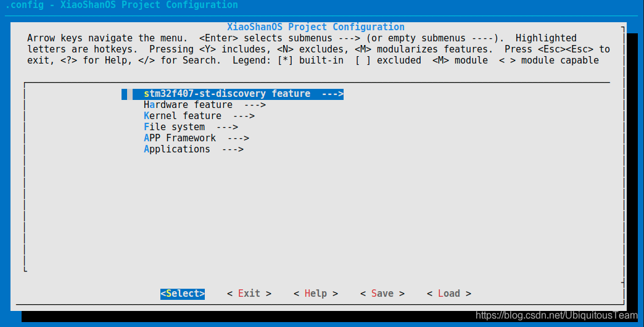Click the Exit button
Image resolution: width=644 pixels, height=327 pixels.
(x=249, y=294)
